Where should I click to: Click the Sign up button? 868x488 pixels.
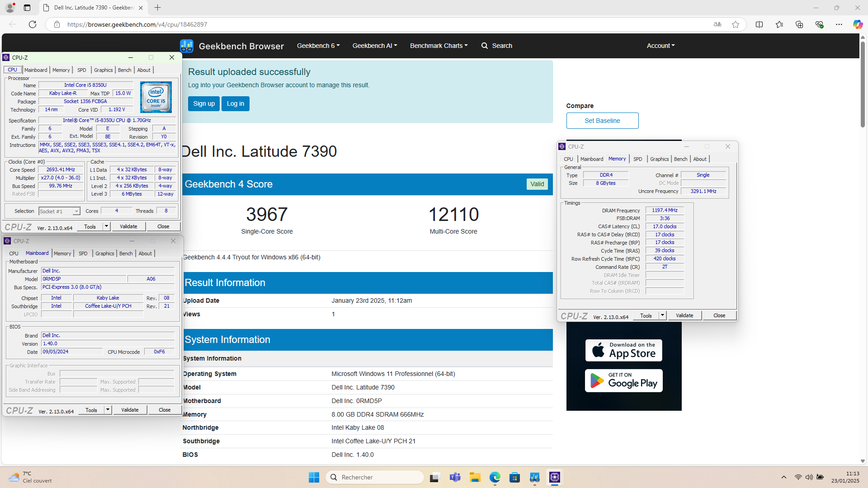204,103
